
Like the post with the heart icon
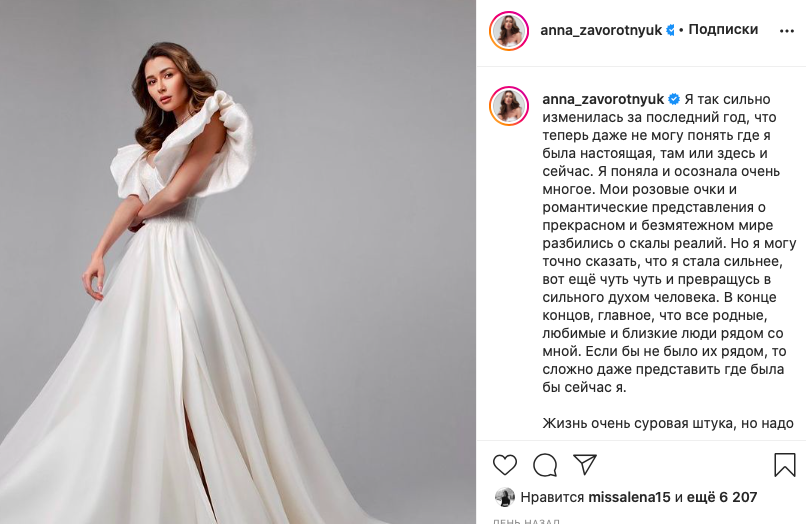505,465
